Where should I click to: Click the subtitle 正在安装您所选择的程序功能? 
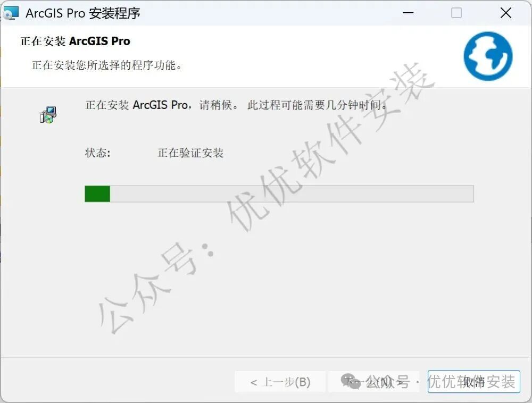pyautogui.click(x=107, y=65)
